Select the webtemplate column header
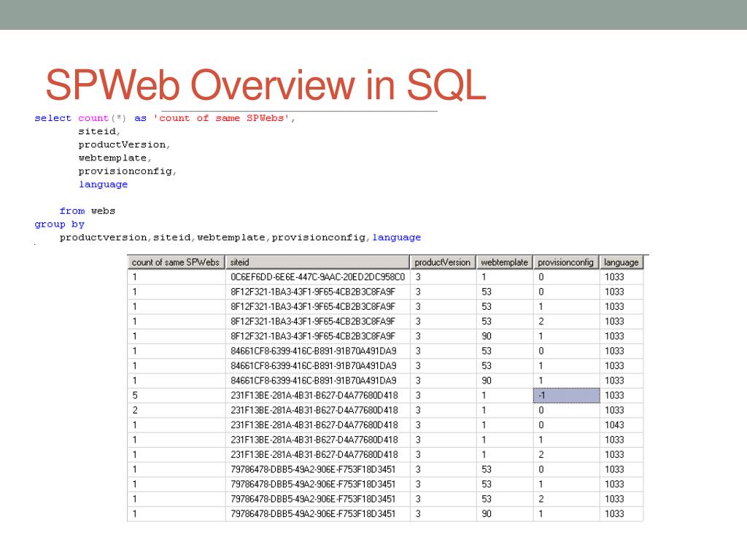Screen dimensions: 747x560 505,262
